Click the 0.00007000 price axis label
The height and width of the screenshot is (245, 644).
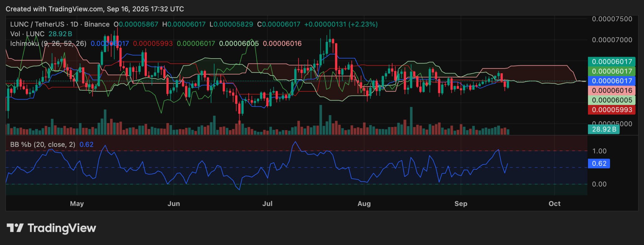[x=612, y=40]
